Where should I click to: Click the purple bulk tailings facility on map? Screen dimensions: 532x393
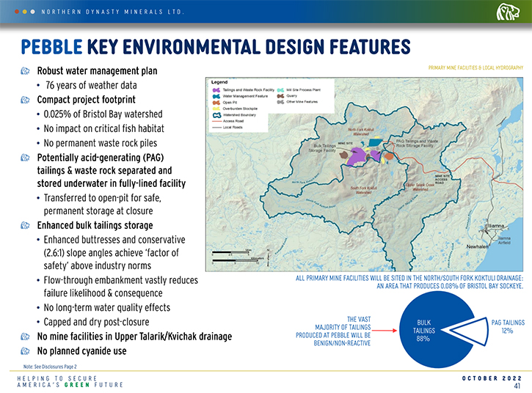[x=357, y=156]
